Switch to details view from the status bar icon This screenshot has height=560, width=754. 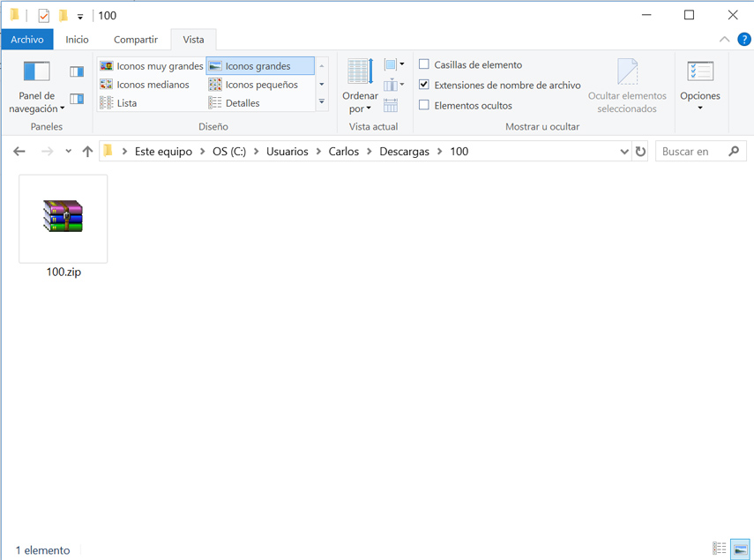coord(719,549)
